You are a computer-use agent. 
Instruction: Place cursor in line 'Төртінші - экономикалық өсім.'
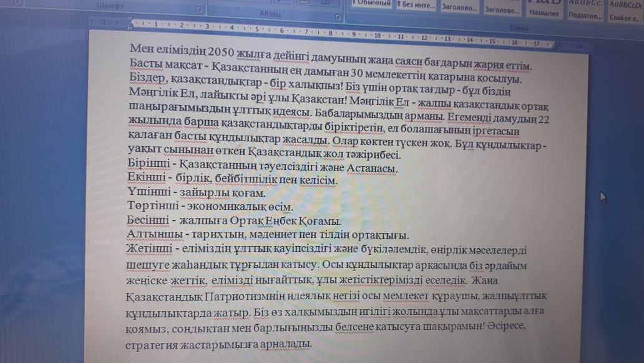(210, 206)
